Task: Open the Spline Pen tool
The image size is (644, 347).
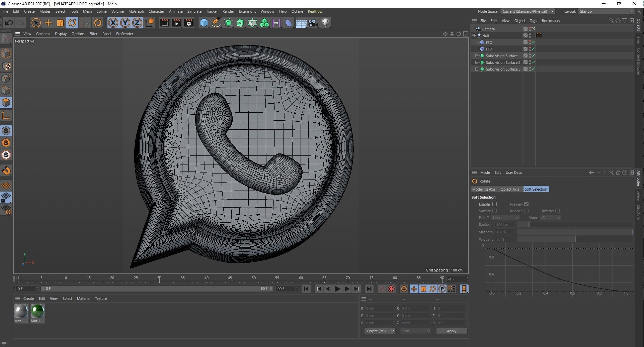Action: (216, 23)
